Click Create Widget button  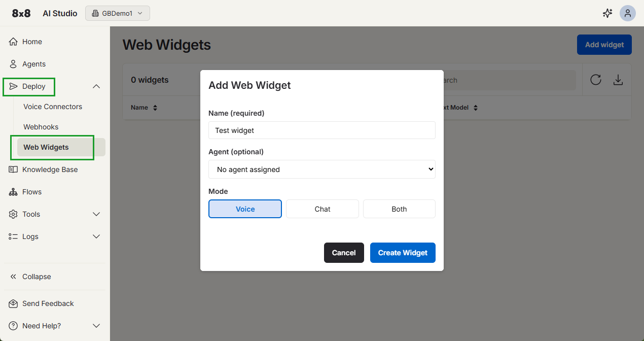403,253
